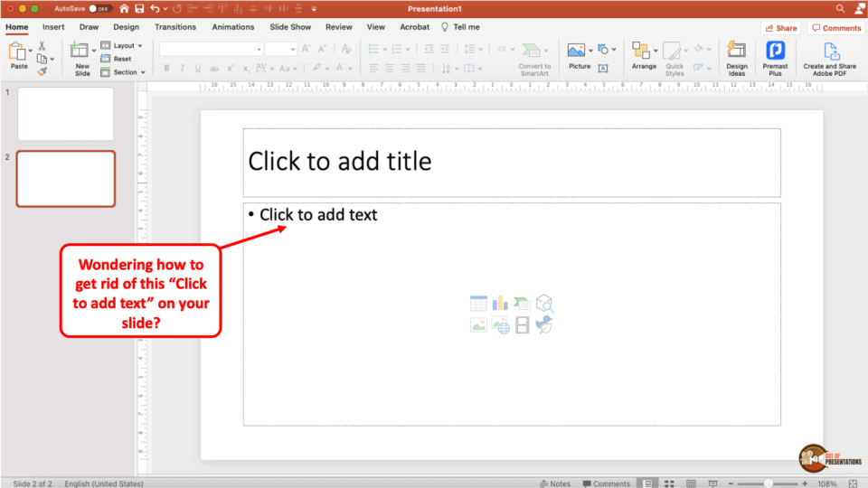Viewport: 868px width, 488px height.
Task: Insert a table from placeholder icons
Action: tap(478, 304)
